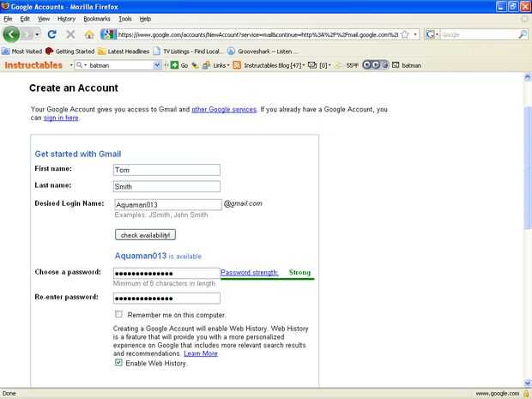
Task: Click the batman toolbar find button
Action: [x=407, y=65]
